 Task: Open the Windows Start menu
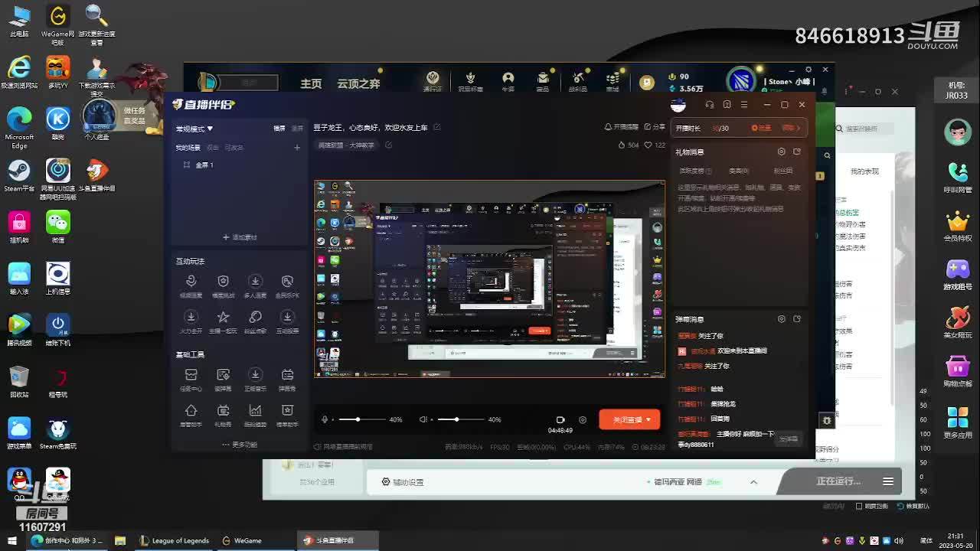11,540
